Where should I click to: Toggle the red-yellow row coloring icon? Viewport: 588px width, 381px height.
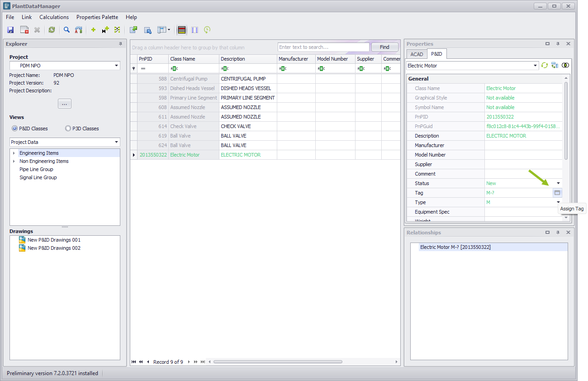[181, 30]
